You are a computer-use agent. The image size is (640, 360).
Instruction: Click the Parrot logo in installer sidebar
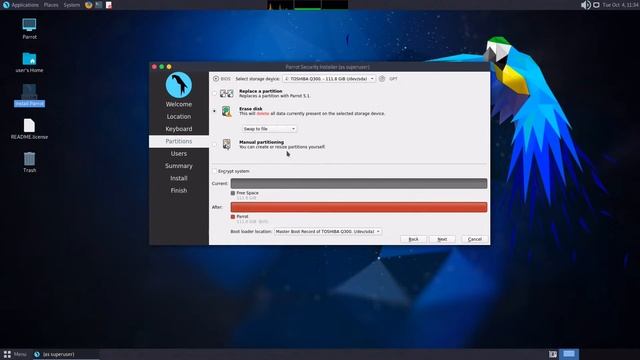[x=179, y=85]
